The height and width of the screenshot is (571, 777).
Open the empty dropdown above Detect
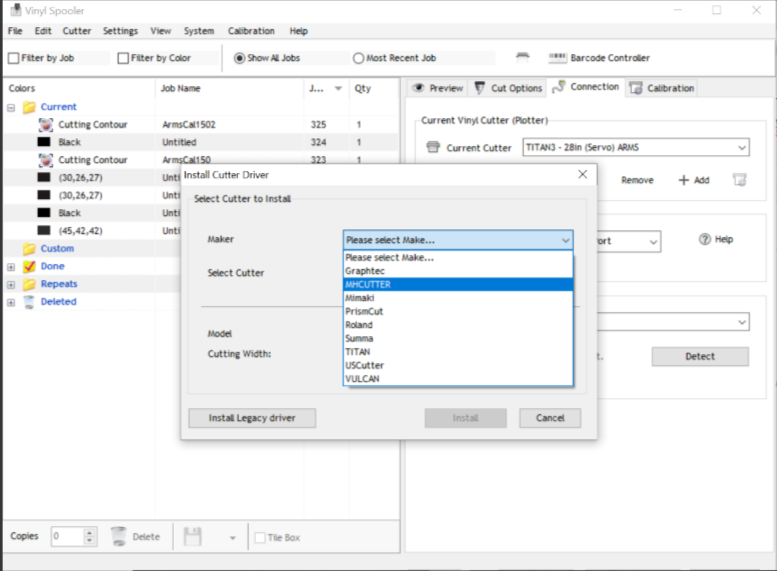tap(741, 322)
